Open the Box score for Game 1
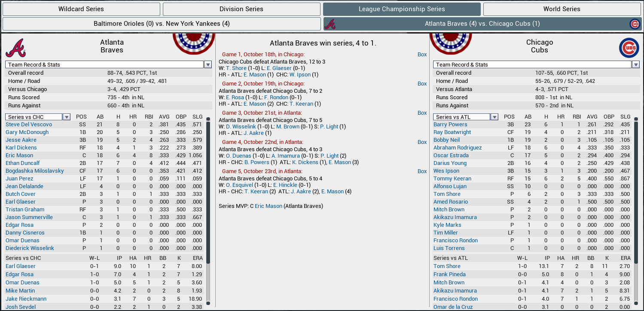644x311 pixels. pyautogui.click(x=422, y=55)
